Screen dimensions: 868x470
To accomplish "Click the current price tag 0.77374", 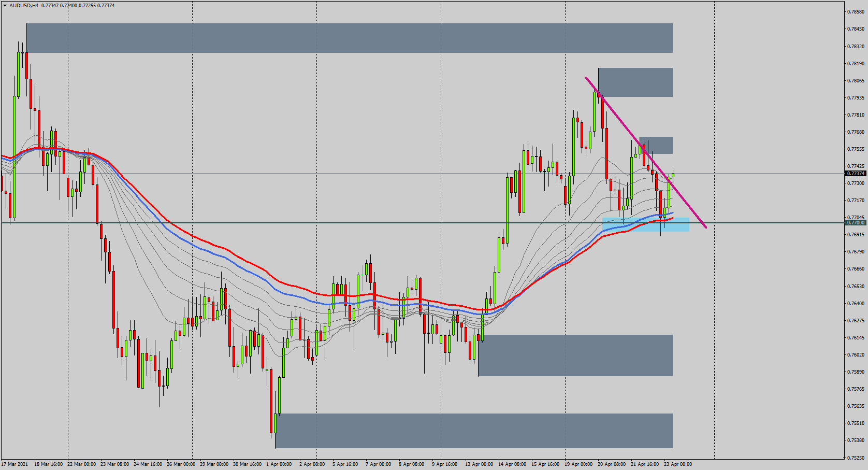I will pyautogui.click(x=856, y=174).
